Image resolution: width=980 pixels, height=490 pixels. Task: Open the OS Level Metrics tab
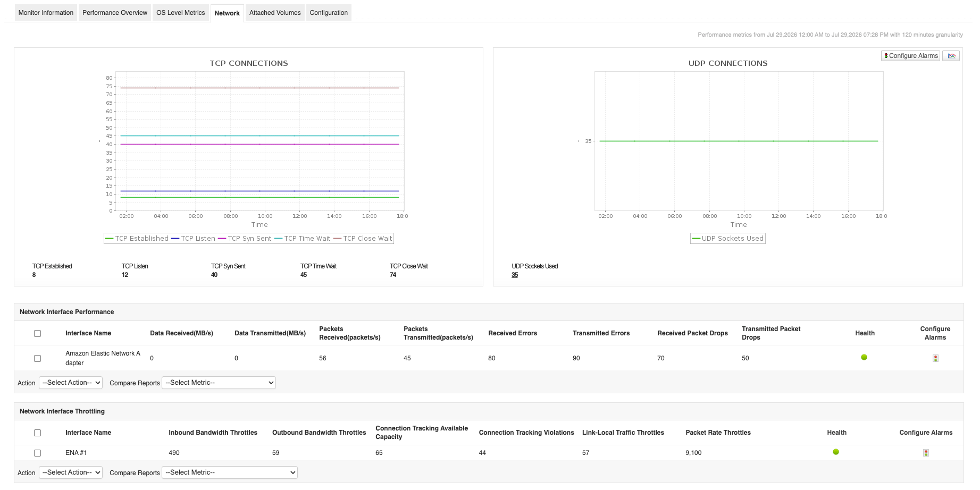tap(180, 13)
